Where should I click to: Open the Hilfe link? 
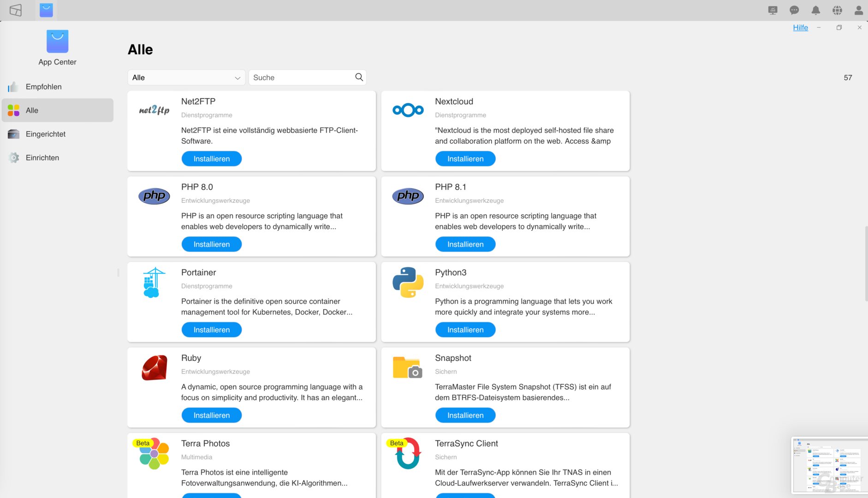[800, 28]
